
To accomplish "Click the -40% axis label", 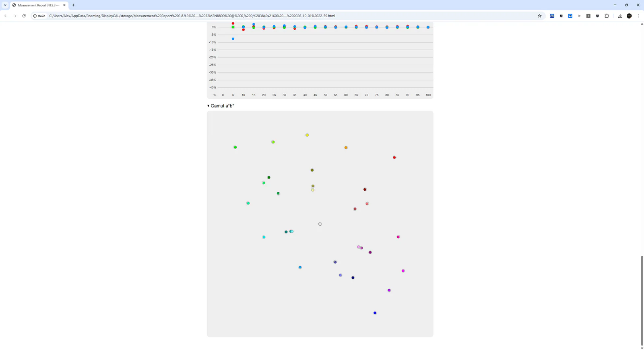I will (213, 87).
